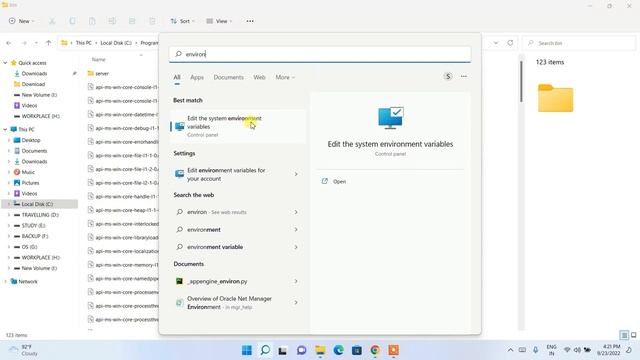Show hidden system tray icons
Image resolution: width=640 pixels, height=360 pixels.
pyautogui.click(x=510, y=350)
